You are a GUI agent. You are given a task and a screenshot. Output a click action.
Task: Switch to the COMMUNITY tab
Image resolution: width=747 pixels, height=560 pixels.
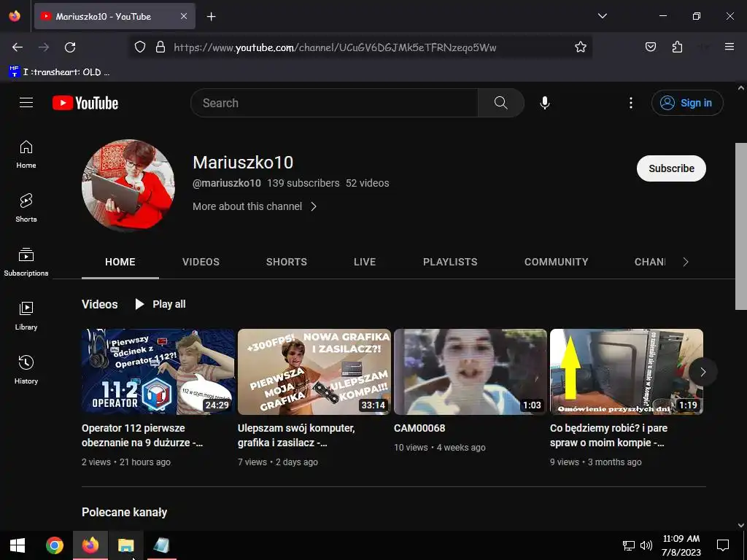pyautogui.click(x=556, y=262)
